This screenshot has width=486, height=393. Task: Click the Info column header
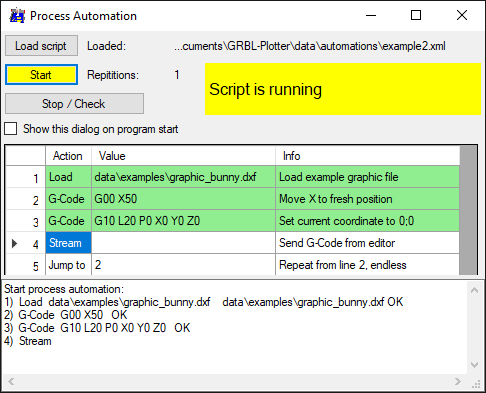coord(367,156)
